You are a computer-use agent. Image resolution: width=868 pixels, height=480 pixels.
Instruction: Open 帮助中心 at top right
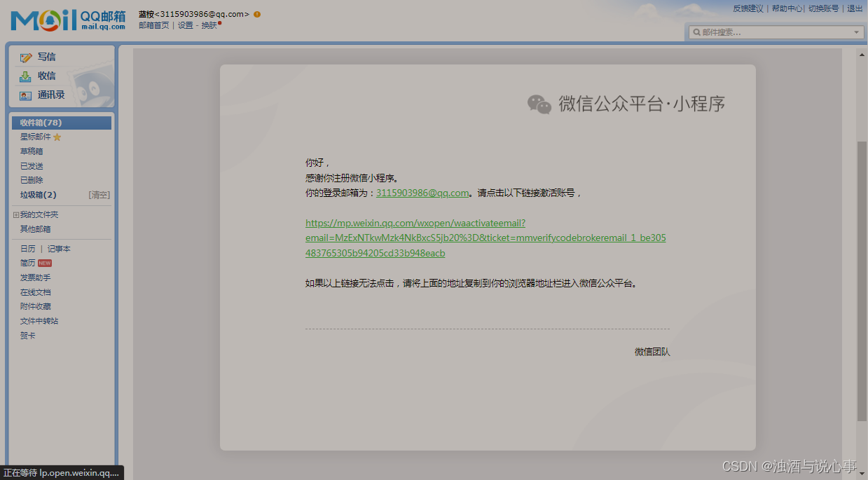click(787, 8)
